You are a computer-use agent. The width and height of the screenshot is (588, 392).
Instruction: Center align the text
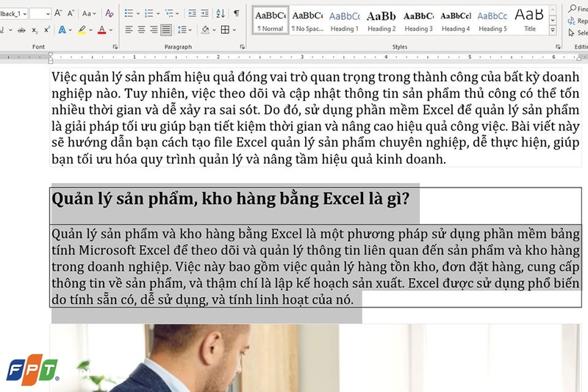coord(141,29)
